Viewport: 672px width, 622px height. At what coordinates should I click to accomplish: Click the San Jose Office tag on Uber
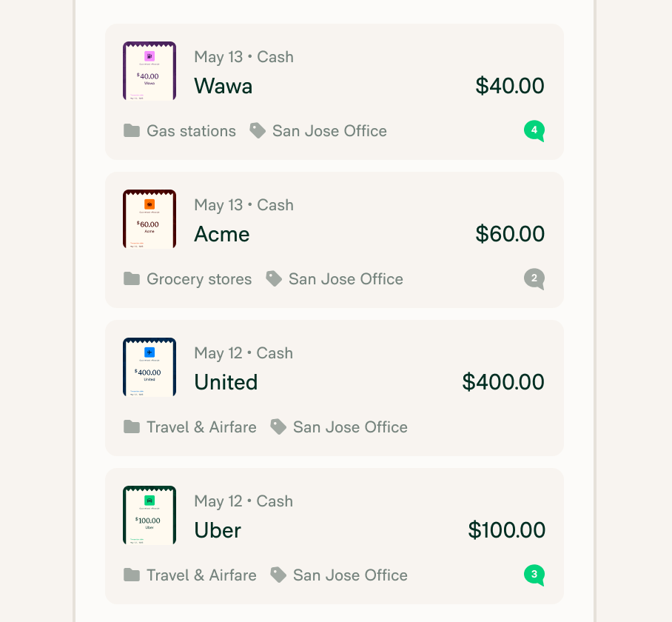[x=350, y=575]
